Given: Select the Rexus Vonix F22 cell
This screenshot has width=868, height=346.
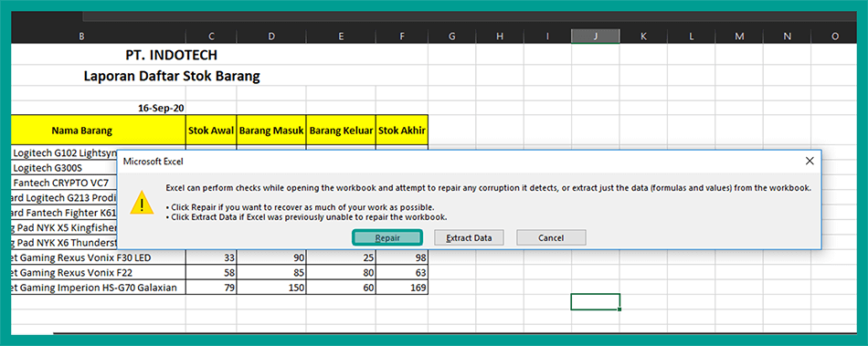Looking at the screenshot, I should (x=98, y=272).
